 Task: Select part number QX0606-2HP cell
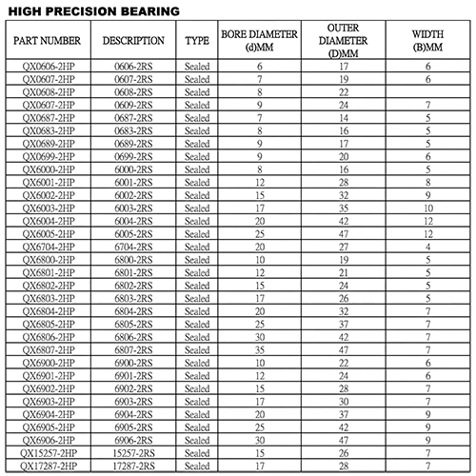coord(49,67)
